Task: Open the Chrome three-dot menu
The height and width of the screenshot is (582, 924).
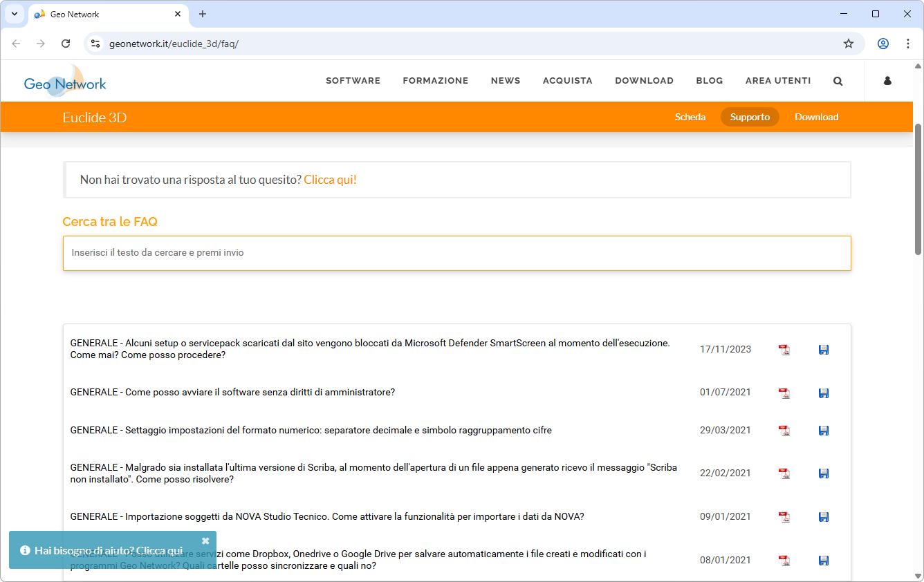Action: pos(908,44)
